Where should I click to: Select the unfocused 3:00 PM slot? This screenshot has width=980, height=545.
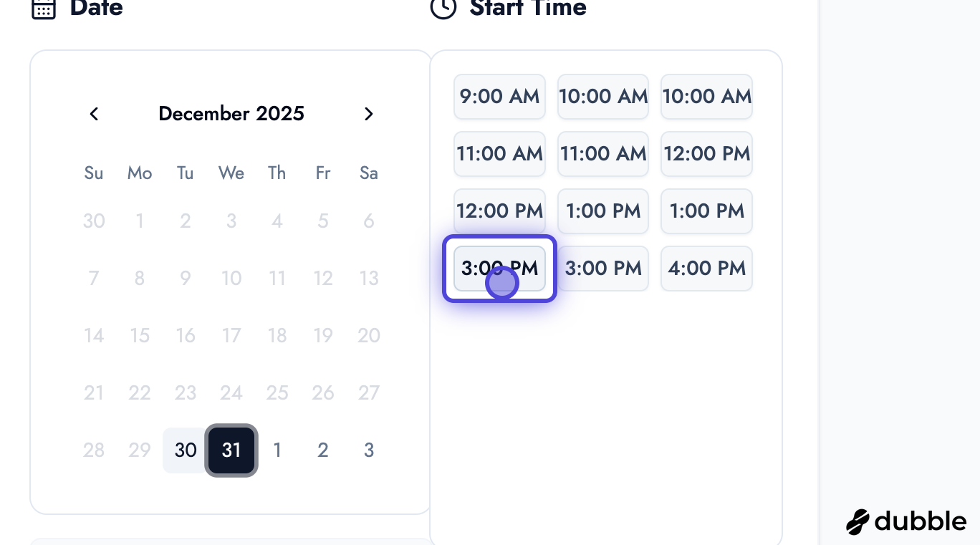(x=603, y=269)
